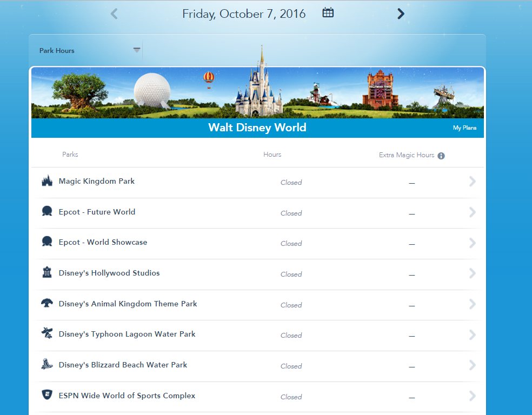
Task: Expand Magic Kingdom Park row chevron
Action: (472, 182)
